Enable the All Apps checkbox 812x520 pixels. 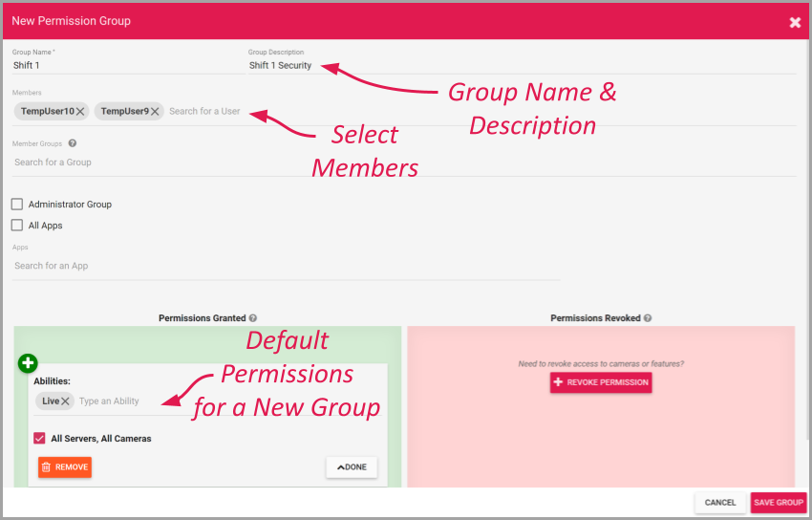tap(17, 226)
